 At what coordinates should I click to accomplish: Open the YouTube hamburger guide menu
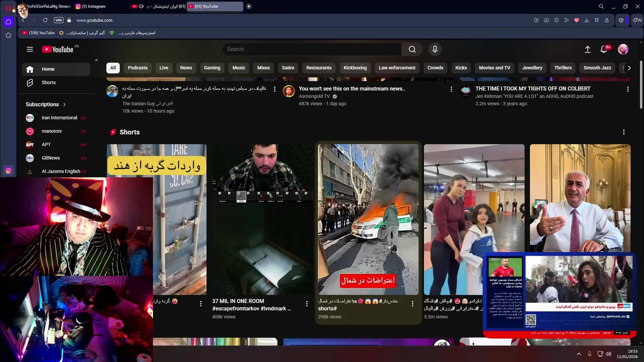pyautogui.click(x=30, y=49)
